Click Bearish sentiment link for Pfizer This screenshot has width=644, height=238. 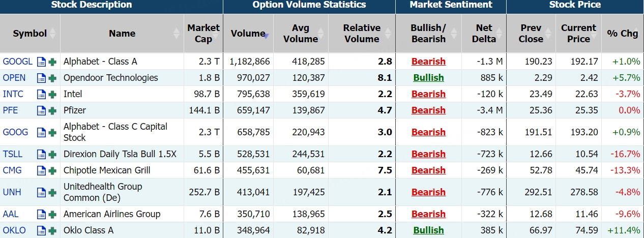[x=428, y=110]
